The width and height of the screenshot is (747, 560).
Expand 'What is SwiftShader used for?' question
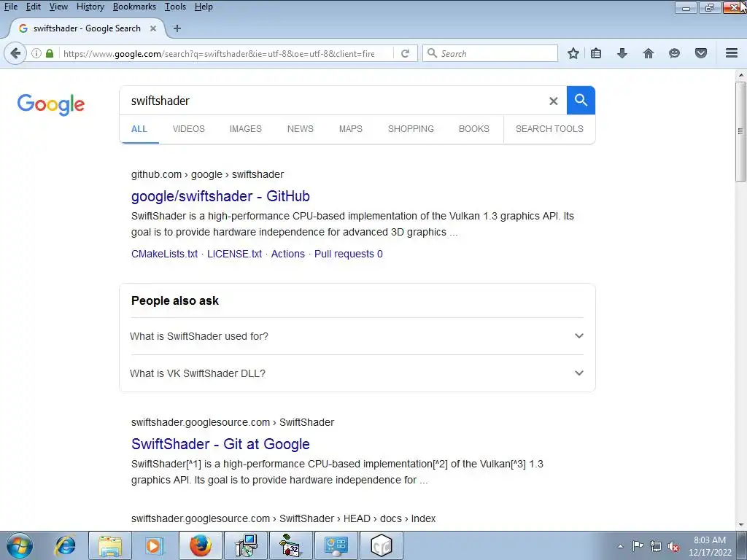(357, 336)
